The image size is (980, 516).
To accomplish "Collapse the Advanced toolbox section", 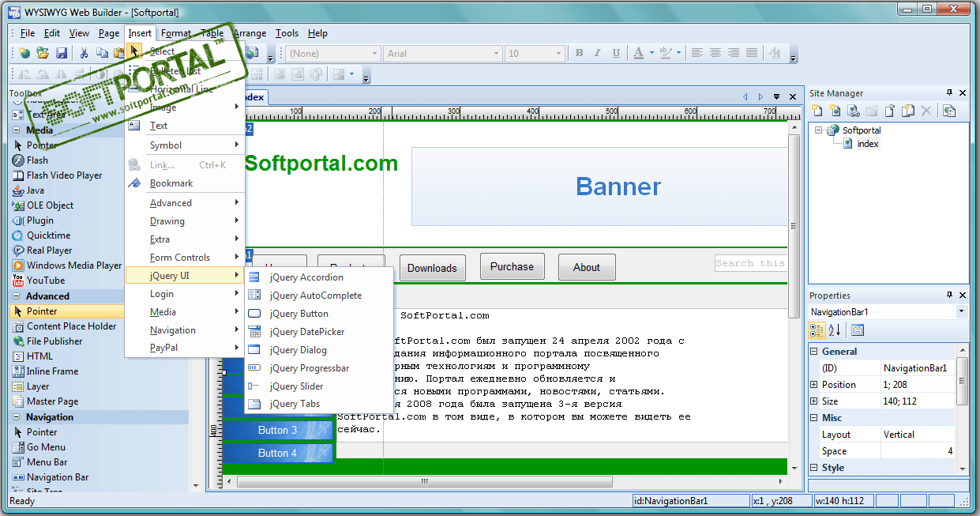I will click(x=17, y=296).
